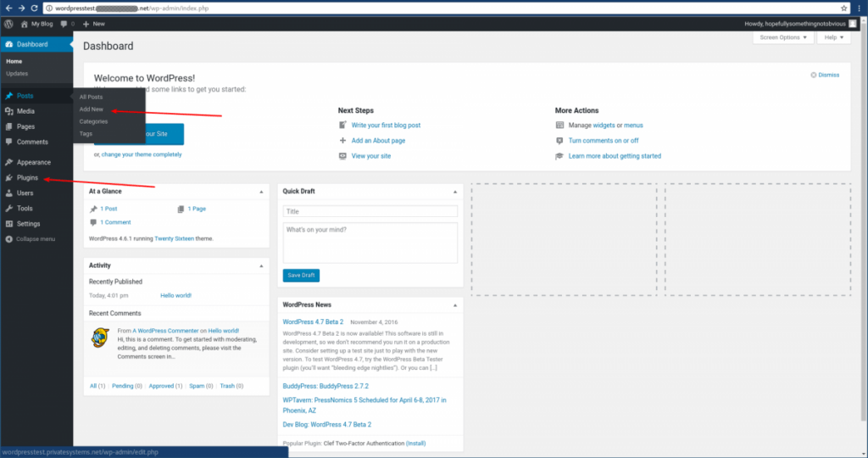Screen dimensions: 868x458
Task: Collapse the At a Glance widget
Action: [261, 192]
